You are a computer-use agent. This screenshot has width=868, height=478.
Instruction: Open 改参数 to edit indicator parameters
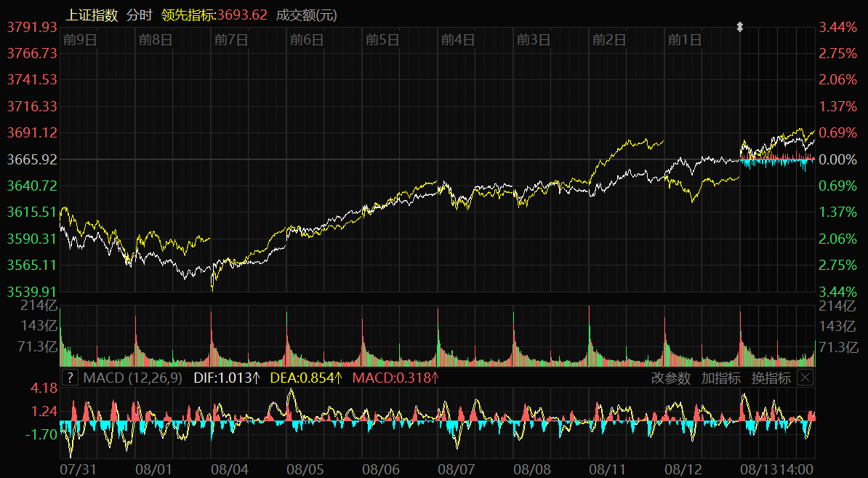coord(670,378)
